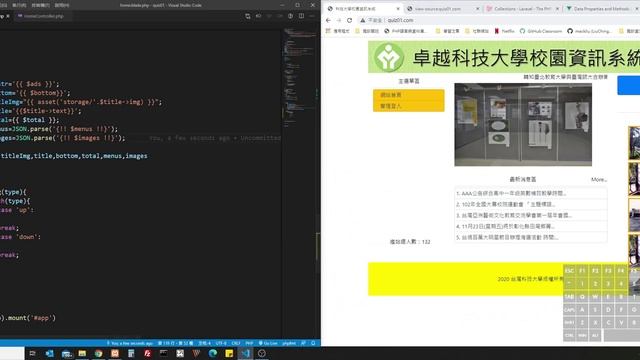640x360 pixels.
Task: Close the Collections - Laravel tab
Action: tap(558, 9)
